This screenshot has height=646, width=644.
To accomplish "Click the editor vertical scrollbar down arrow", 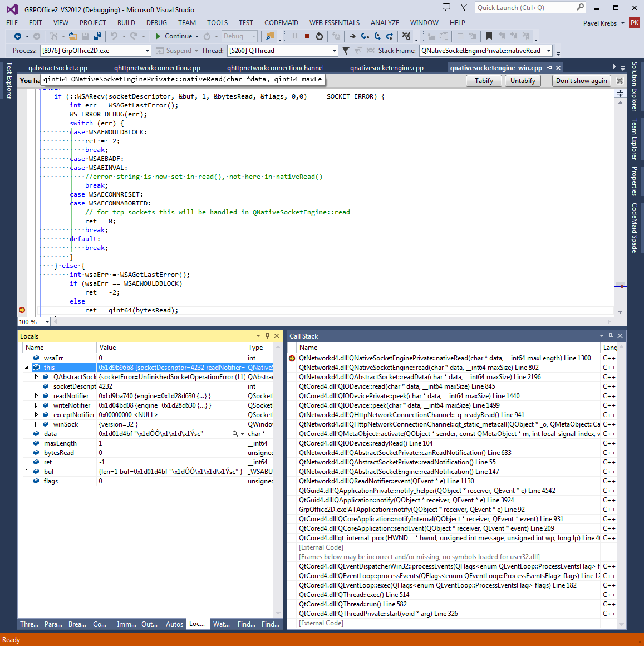I will pyautogui.click(x=620, y=312).
